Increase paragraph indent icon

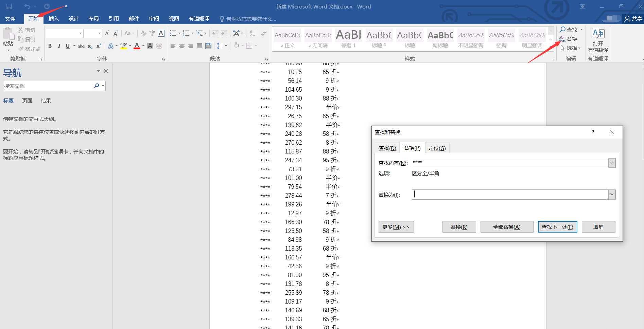click(x=224, y=33)
